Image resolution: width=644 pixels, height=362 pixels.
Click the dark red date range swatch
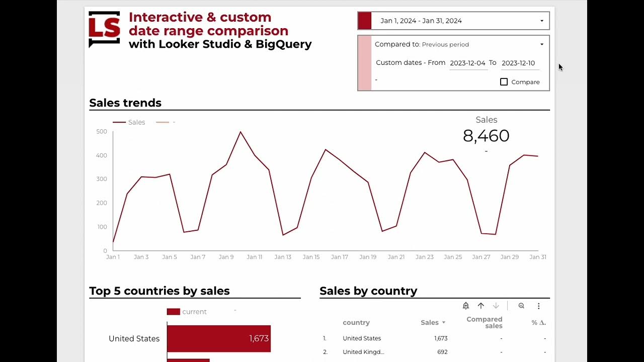coord(364,21)
